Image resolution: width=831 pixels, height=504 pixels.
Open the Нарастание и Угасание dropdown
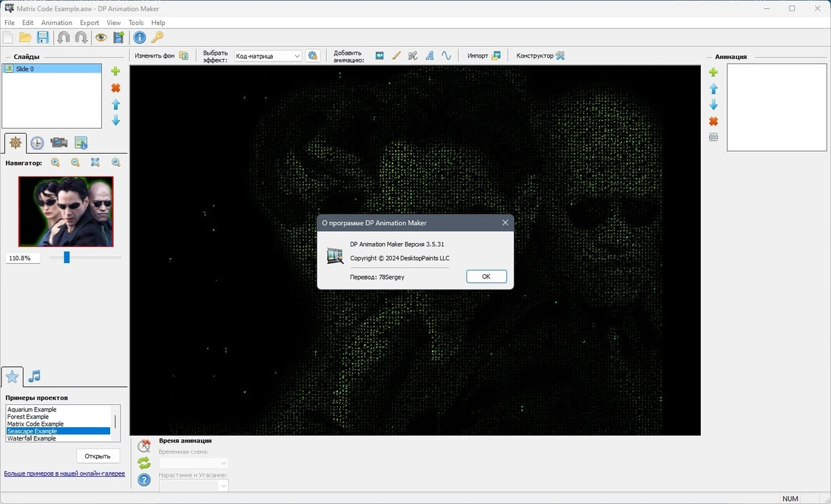click(194, 486)
